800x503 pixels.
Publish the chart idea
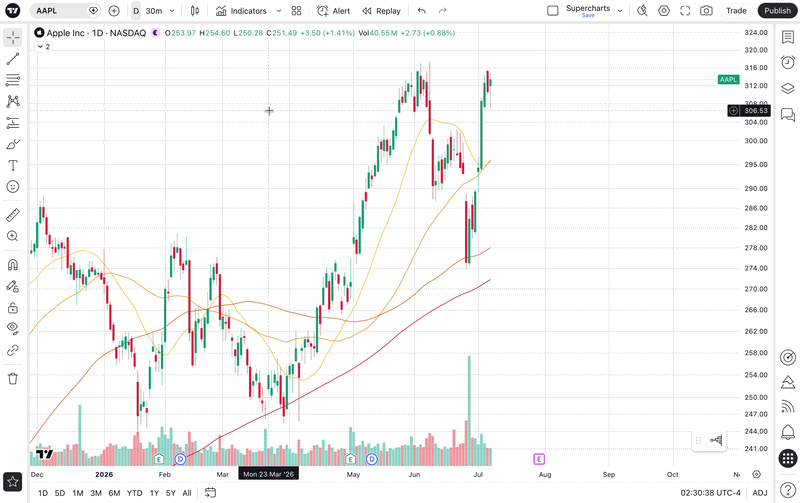click(x=778, y=11)
